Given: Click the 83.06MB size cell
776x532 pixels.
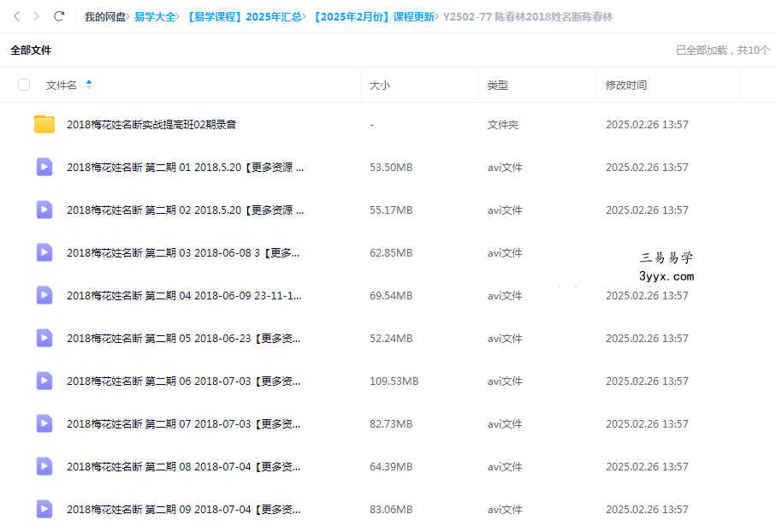Looking at the screenshot, I should (x=391, y=509).
